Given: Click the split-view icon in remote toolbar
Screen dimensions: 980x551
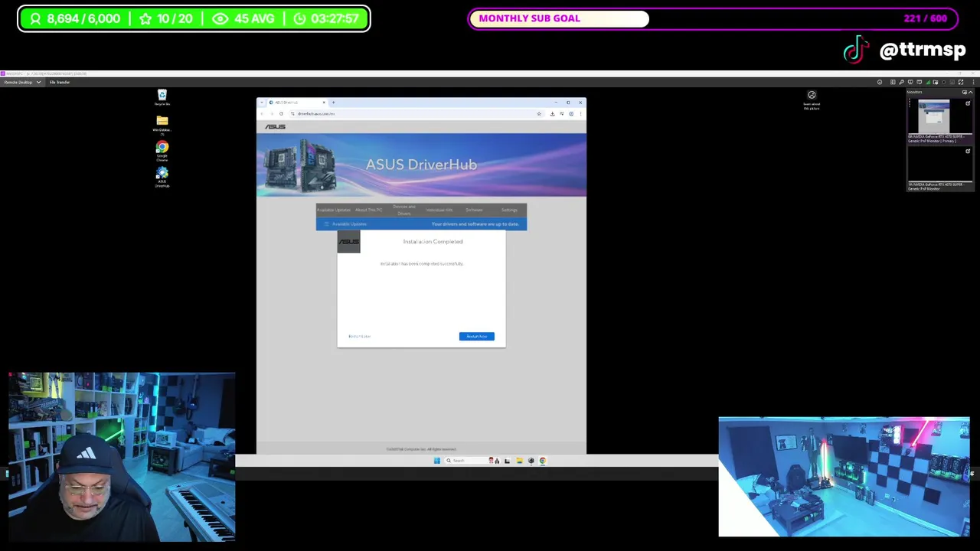Looking at the screenshot, I should coord(893,82).
